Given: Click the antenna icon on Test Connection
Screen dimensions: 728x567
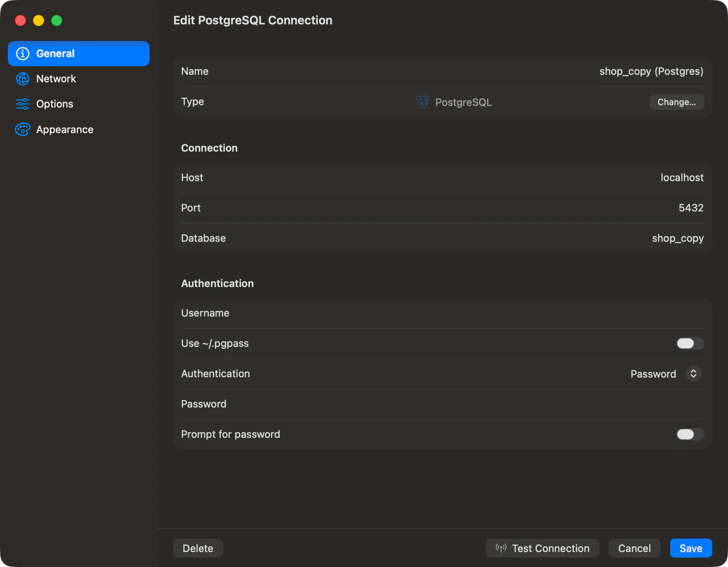Looking at the screenshot, I should coord(501,548).
